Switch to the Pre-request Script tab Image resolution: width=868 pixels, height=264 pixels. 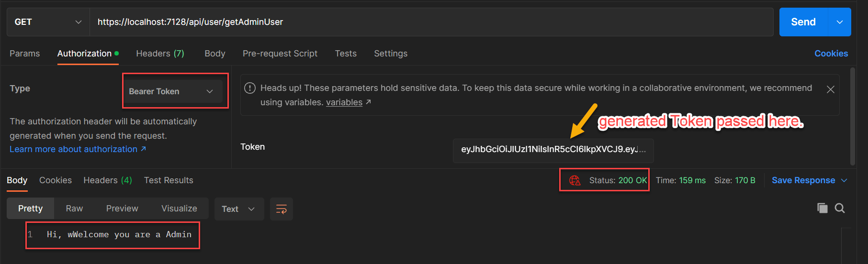coord(280,54)
